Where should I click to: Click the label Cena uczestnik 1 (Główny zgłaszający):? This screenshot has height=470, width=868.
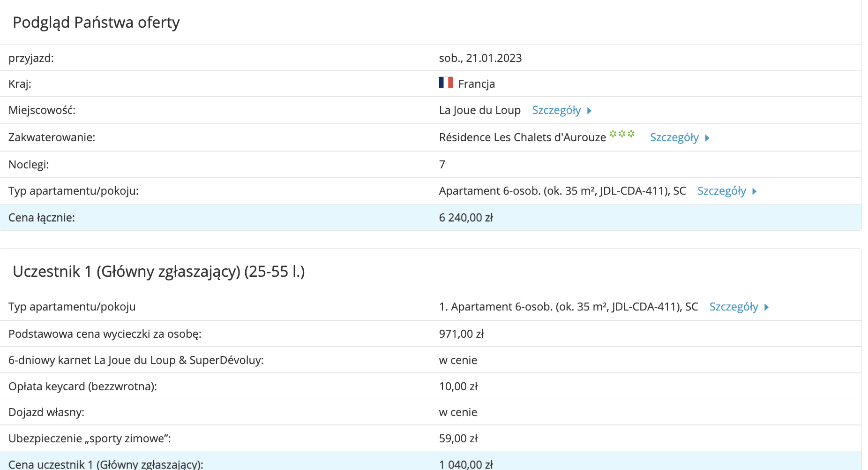coord(106,464)
